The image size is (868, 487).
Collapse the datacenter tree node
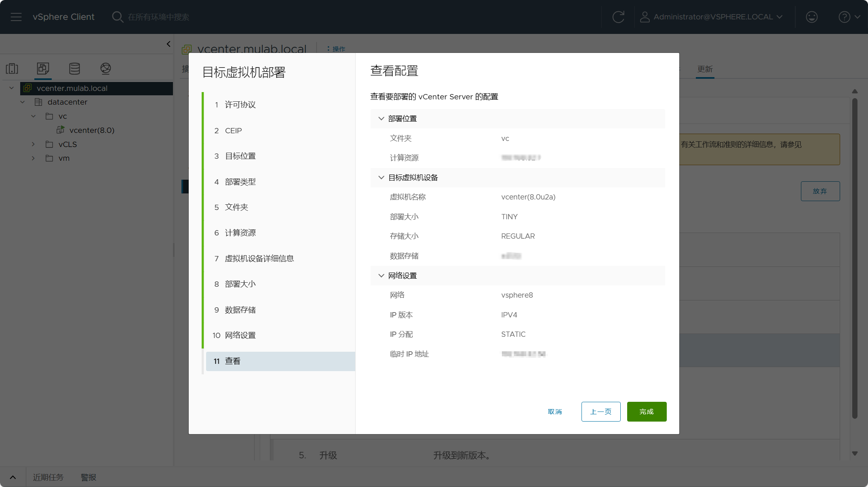(x=23, y=102)
